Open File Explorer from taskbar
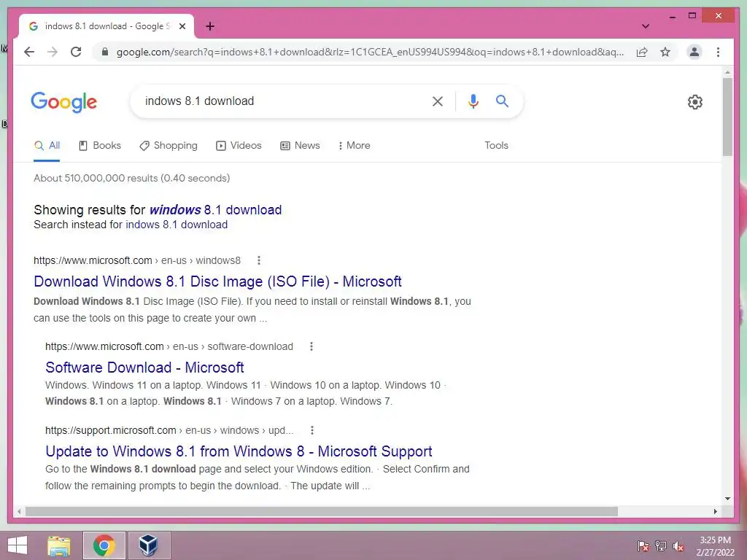Viewport: 747px width, 560px height. click(59, 545)
